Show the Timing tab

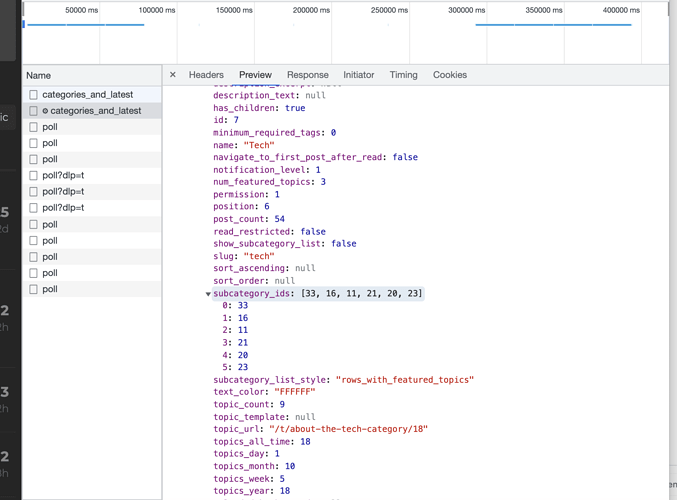(x=403, y=75)
